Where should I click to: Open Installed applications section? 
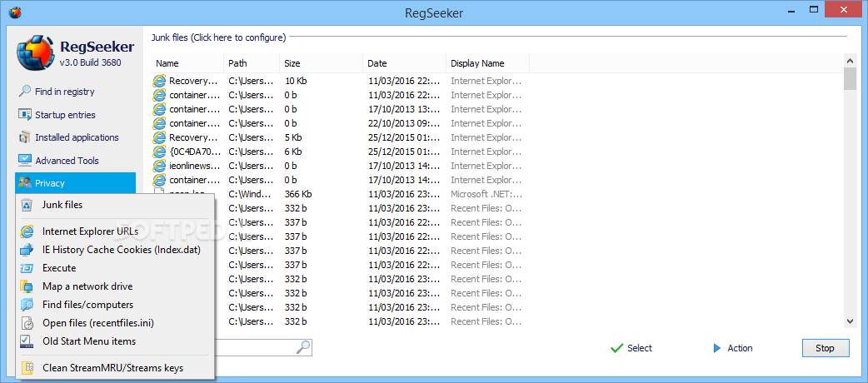(75, 137)
